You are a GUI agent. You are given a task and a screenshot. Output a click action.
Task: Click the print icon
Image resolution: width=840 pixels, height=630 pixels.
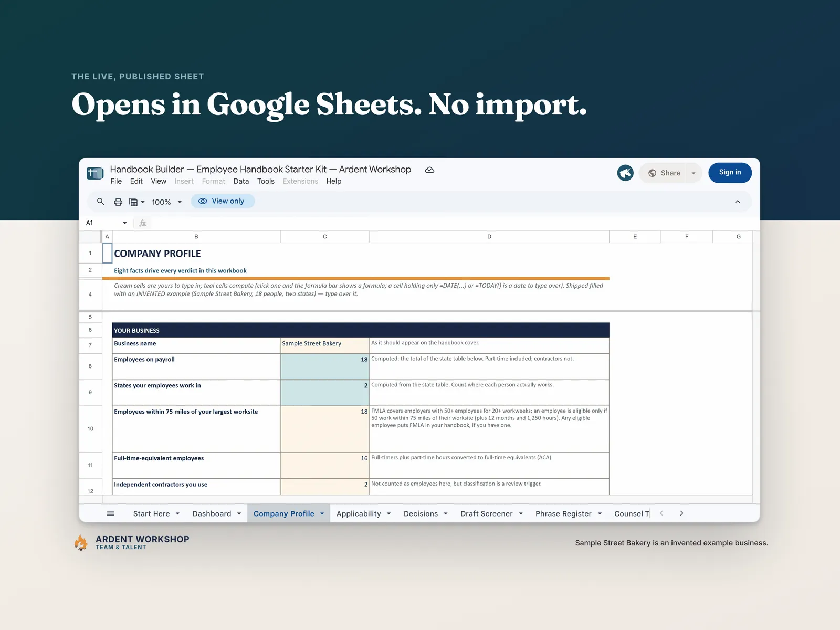(x=118, y=202)
